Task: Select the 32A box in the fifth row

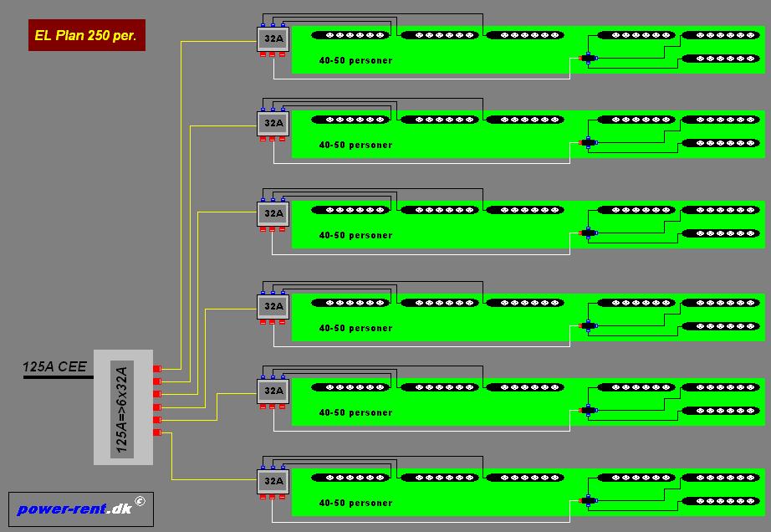Action: [x=273, y=391]
